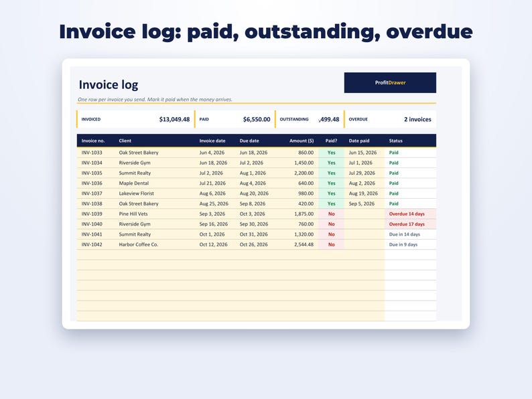Select cell INV-1040

(x=92, y=224)
